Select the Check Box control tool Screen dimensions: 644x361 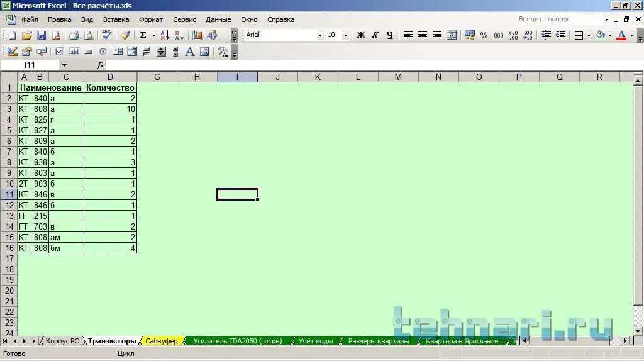59,52
